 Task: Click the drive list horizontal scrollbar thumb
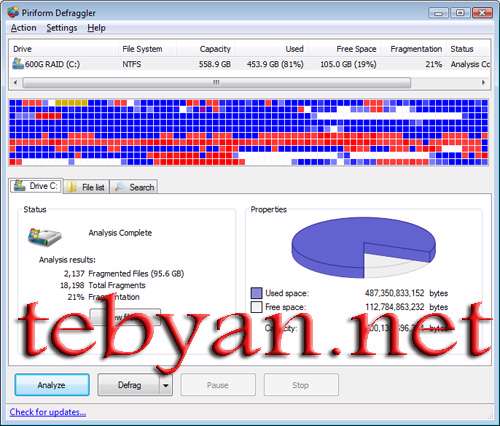pyautogui.click(x=217, y=82)
